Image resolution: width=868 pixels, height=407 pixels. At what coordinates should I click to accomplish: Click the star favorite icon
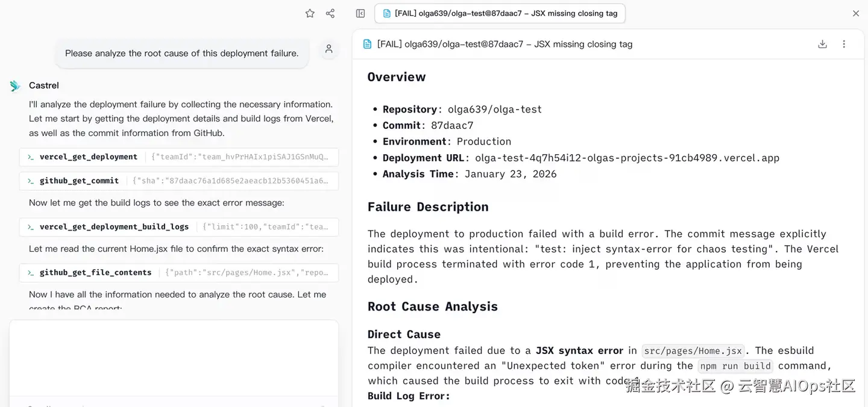(310, 13)
